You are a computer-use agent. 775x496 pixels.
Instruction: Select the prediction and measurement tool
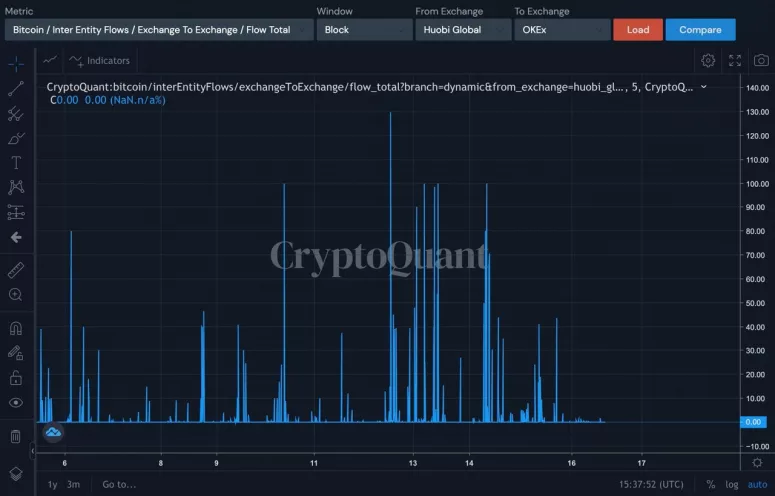click(16, 212)
